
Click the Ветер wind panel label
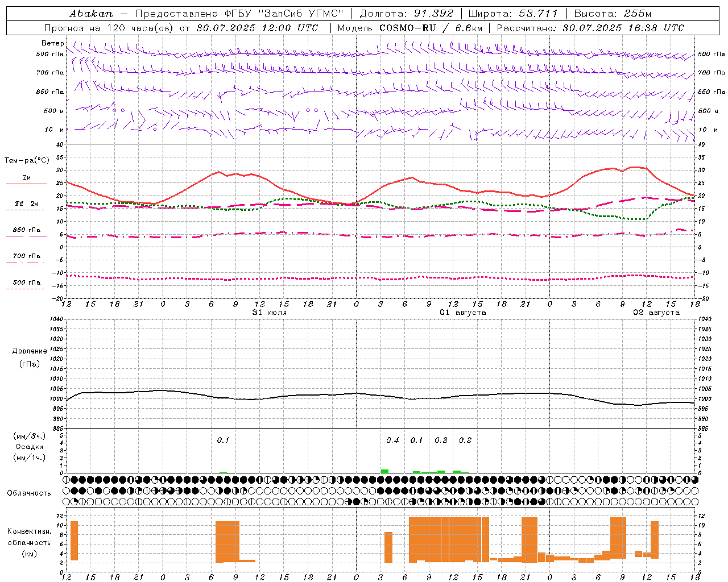click(53, 43)
